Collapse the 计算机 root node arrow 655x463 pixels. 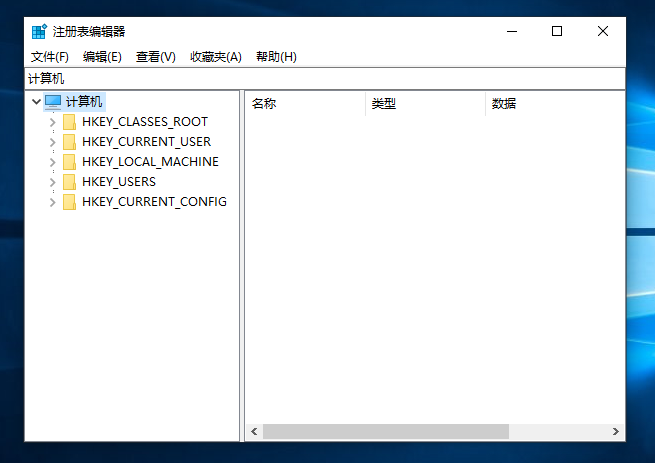[36, 102]
